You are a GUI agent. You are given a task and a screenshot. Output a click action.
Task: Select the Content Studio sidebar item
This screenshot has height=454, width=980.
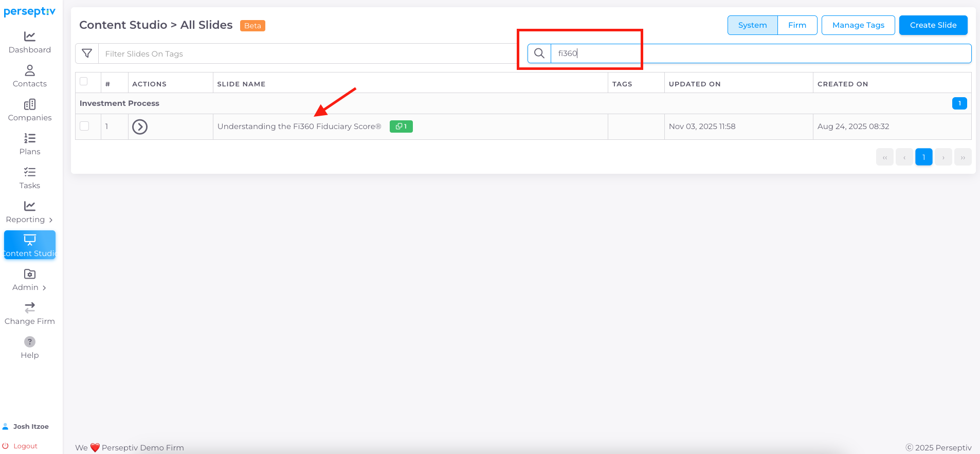click(30, 245)
